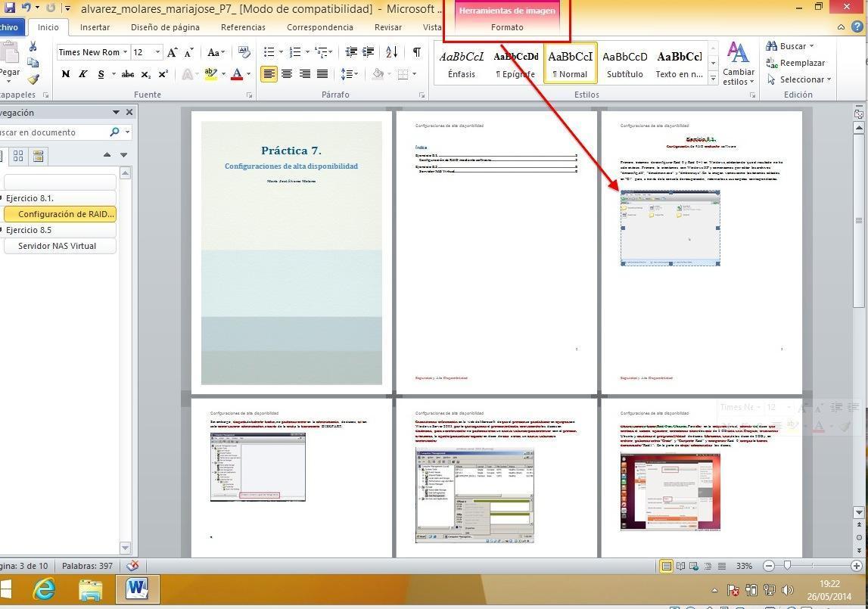Screen dimensions: 868x609
Task: Apply a bulleted list to the paragraph
Action: coord(269,52)
